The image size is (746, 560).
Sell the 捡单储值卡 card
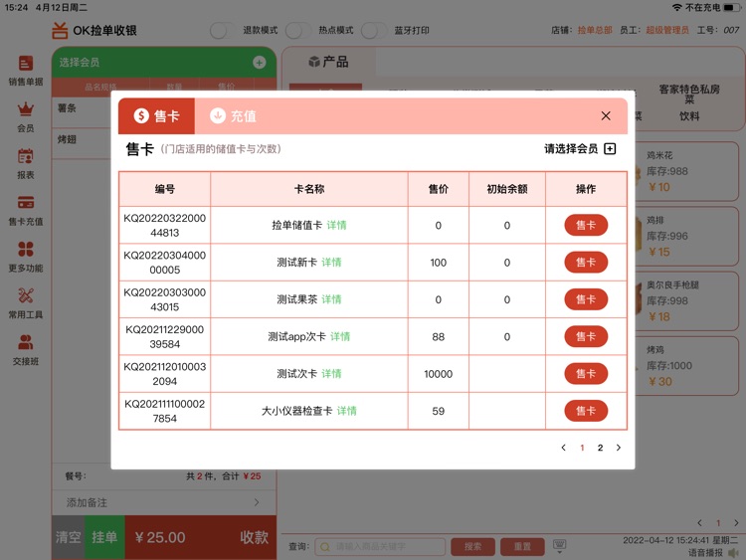[586, 225]
